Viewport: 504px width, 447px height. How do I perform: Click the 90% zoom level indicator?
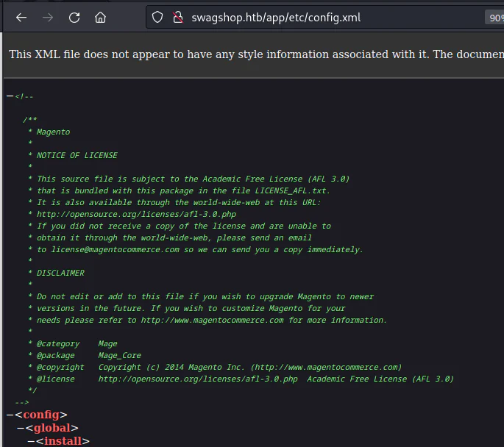(495, 18)
